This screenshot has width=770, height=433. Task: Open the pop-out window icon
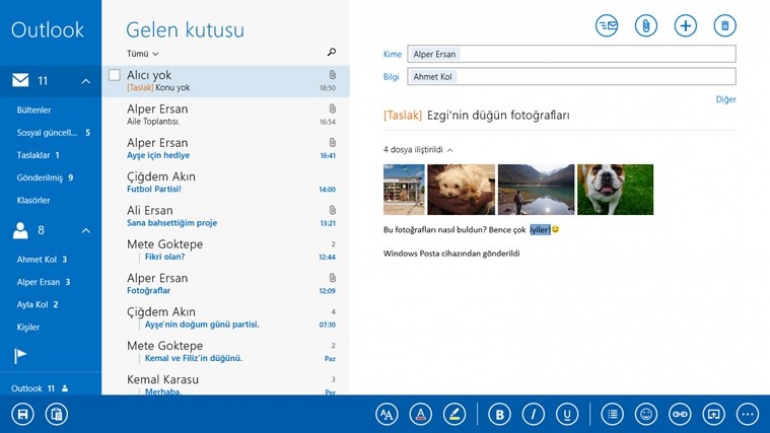[x=714, y=414]
